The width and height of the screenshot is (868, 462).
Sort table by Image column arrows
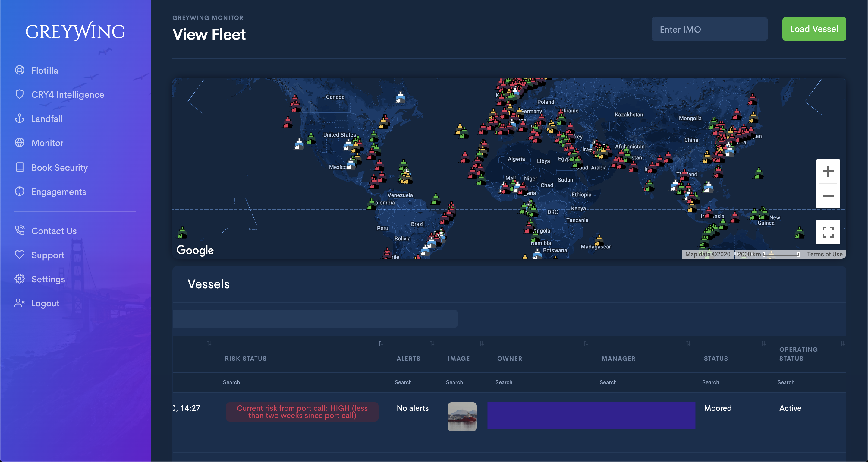click(x=482, y=343)
